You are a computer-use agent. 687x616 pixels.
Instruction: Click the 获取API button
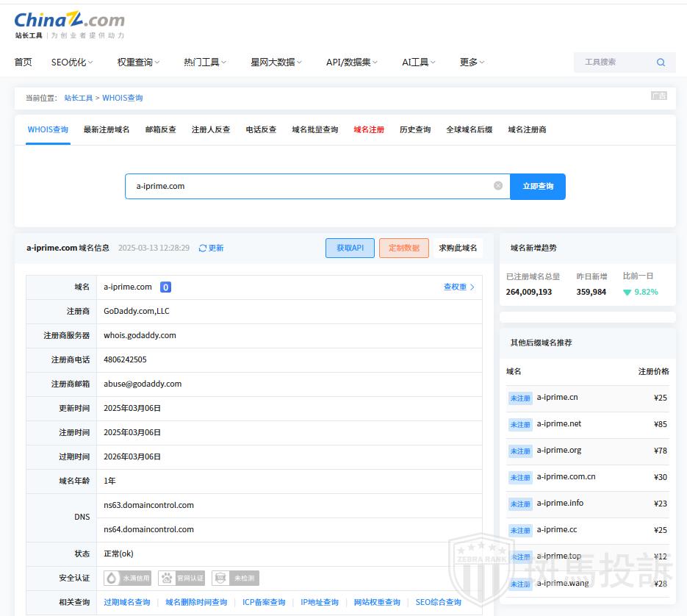click(350, 248)
